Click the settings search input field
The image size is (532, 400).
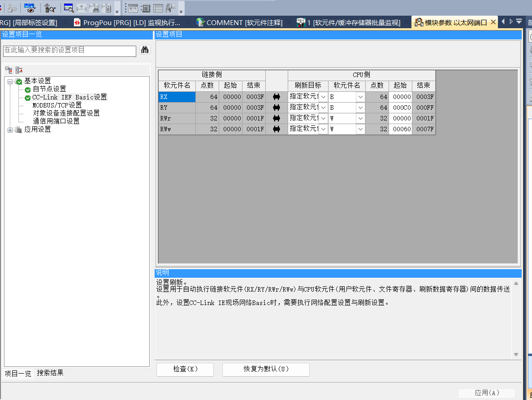pos(69,51)
